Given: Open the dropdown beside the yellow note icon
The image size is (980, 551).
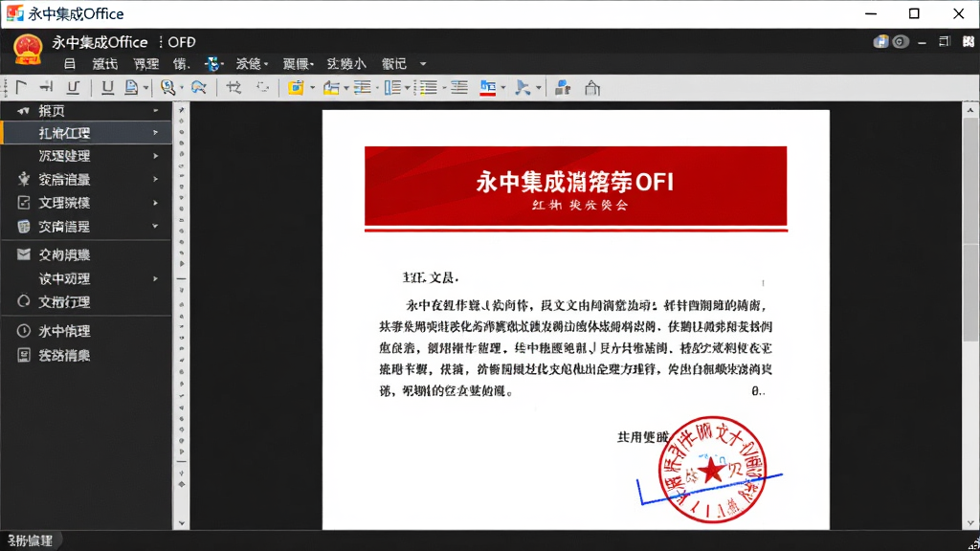Looking at the screenshot, I should 312,88.
